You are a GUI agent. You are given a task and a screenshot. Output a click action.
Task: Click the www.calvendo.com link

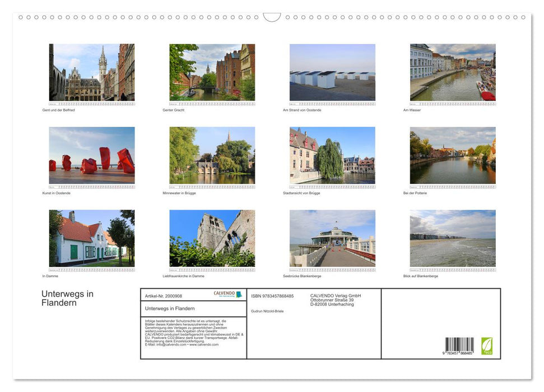[x=204, y=345]
